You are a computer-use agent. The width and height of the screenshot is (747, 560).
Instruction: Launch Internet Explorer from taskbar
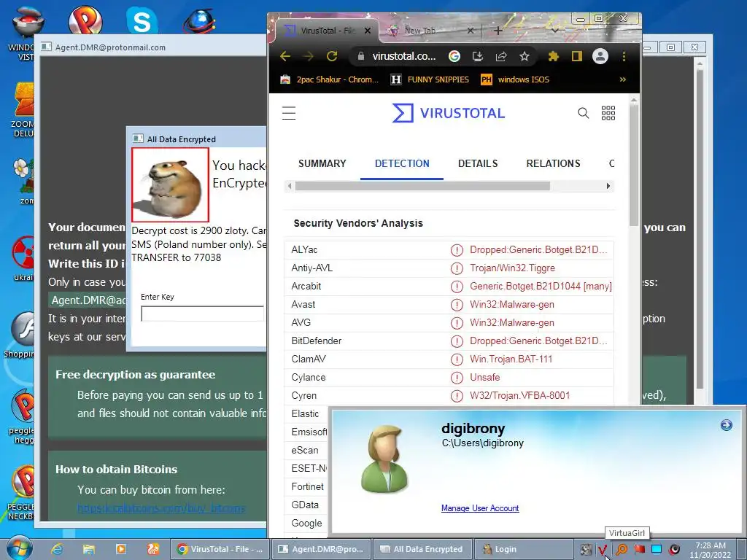(57, 549)
